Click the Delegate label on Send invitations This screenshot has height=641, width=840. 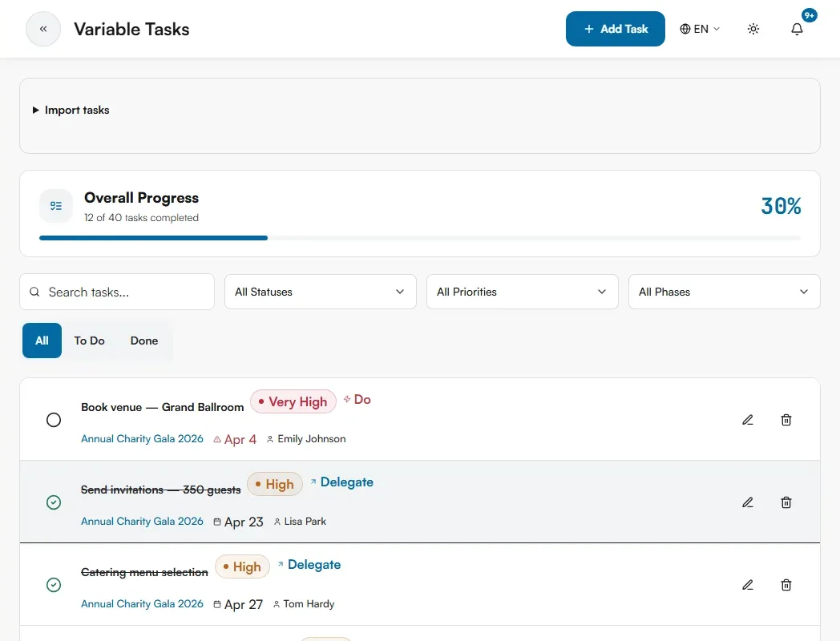(346, 482)
